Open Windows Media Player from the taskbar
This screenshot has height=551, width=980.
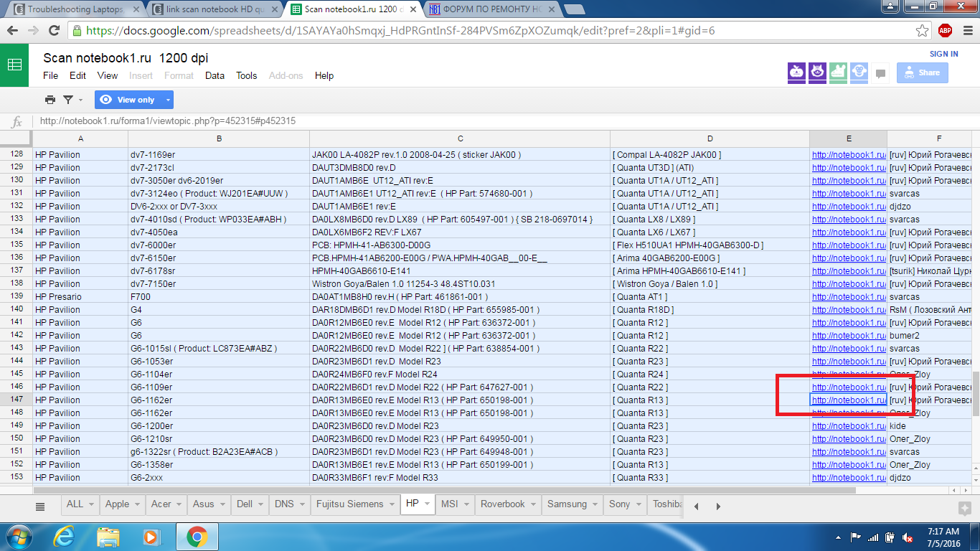[151, 537]
